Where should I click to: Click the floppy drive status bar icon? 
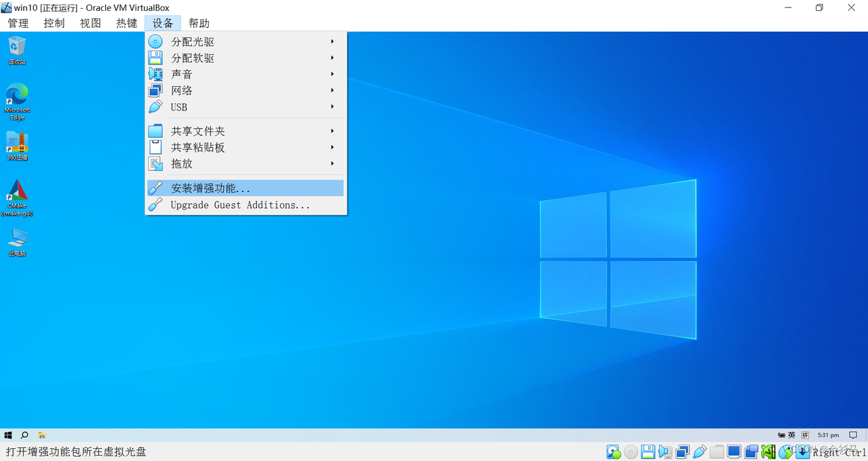[x=648, y=452]
